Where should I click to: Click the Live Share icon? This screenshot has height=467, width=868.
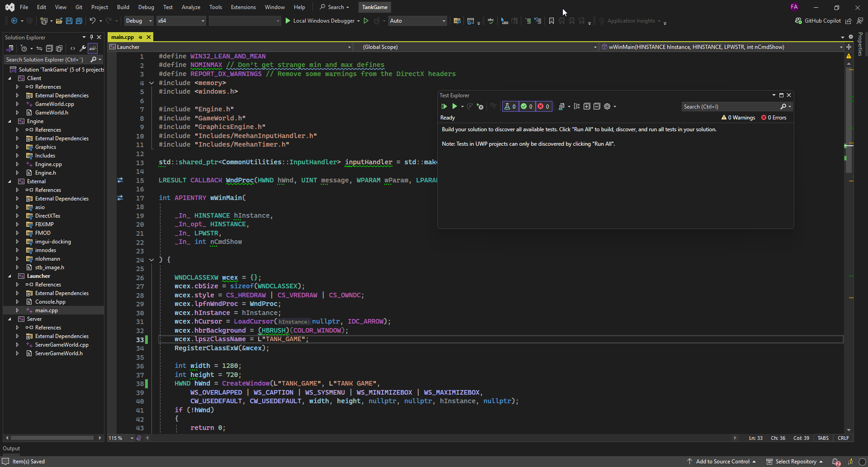coord(849,21)
